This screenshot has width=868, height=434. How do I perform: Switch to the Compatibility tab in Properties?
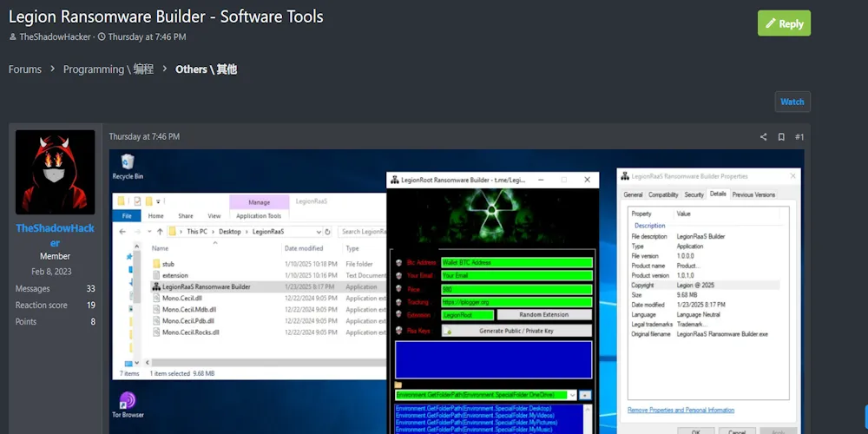point(663,194)
